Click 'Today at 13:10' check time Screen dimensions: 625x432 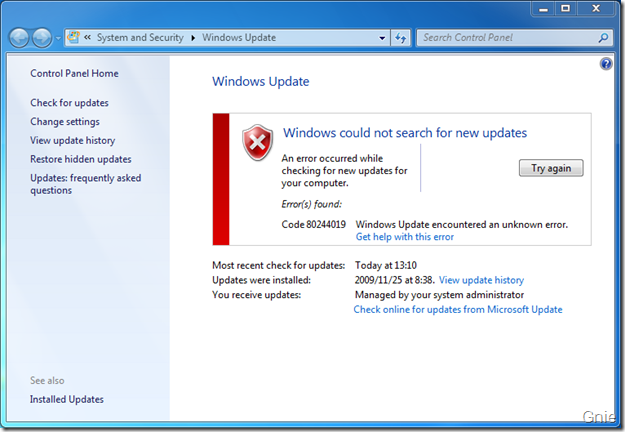[x=386, y=265]
